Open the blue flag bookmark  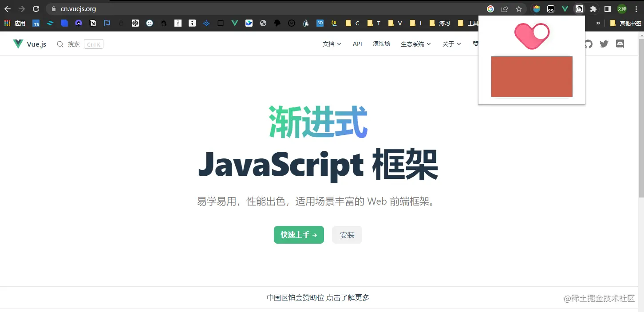[107, 23]
